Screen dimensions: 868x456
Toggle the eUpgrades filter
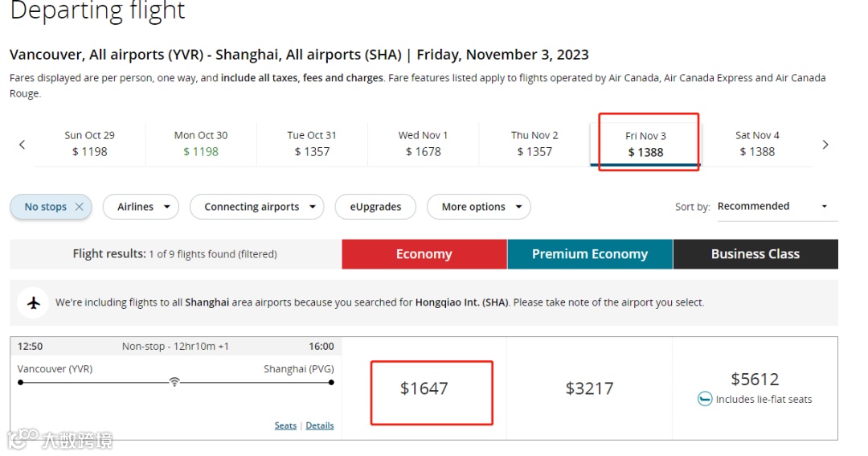375,207
